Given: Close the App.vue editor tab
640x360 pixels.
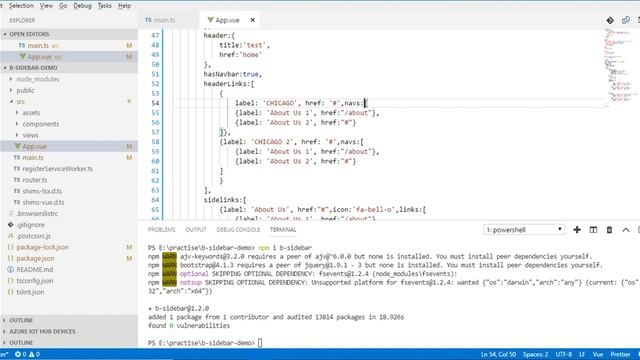Looking at the screenshot, I should (x=253, y=20).
